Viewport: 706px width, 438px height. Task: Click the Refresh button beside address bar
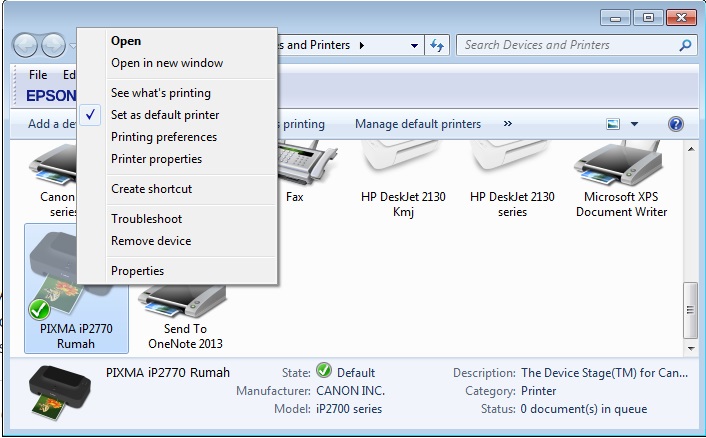(x=437, y=45)
